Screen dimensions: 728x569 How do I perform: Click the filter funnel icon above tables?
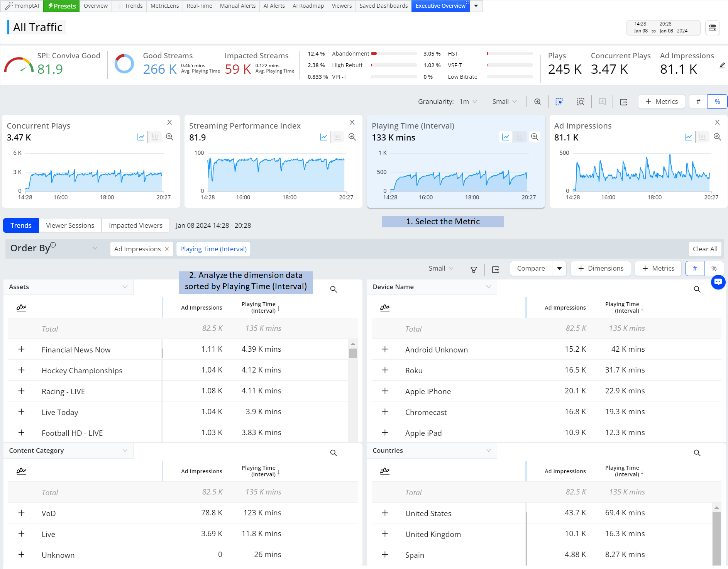pos(474,269)
